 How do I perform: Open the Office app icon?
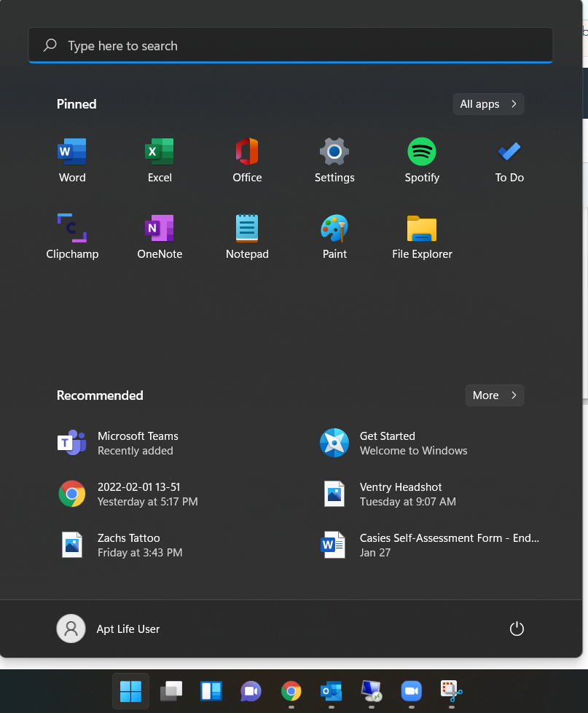click(x=247, y=160)
